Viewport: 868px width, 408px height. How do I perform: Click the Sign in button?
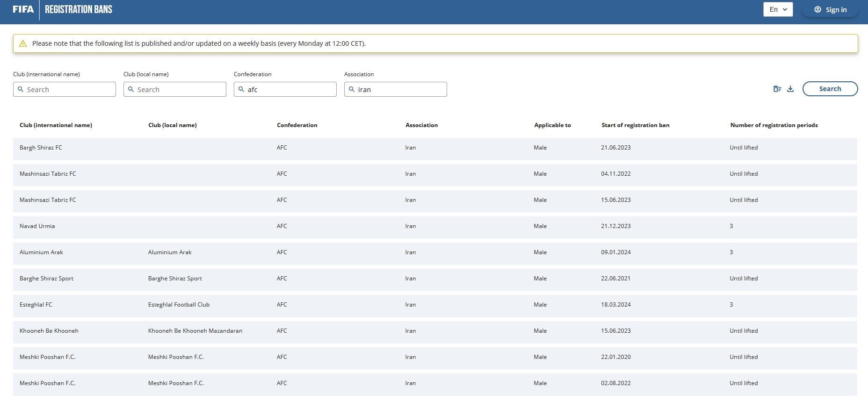[x=830, y=9]
